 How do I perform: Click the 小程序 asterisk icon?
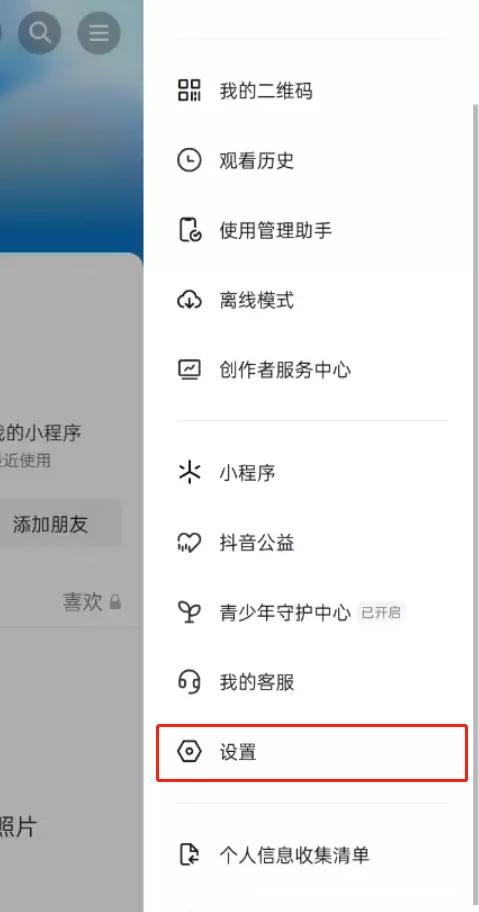point(189,473)
